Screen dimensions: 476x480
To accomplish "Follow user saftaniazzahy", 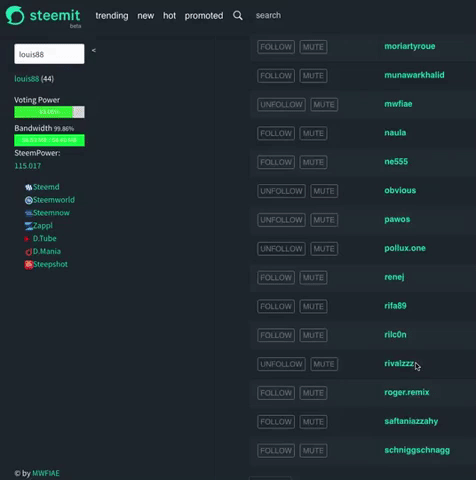I will tap(276, 422).
